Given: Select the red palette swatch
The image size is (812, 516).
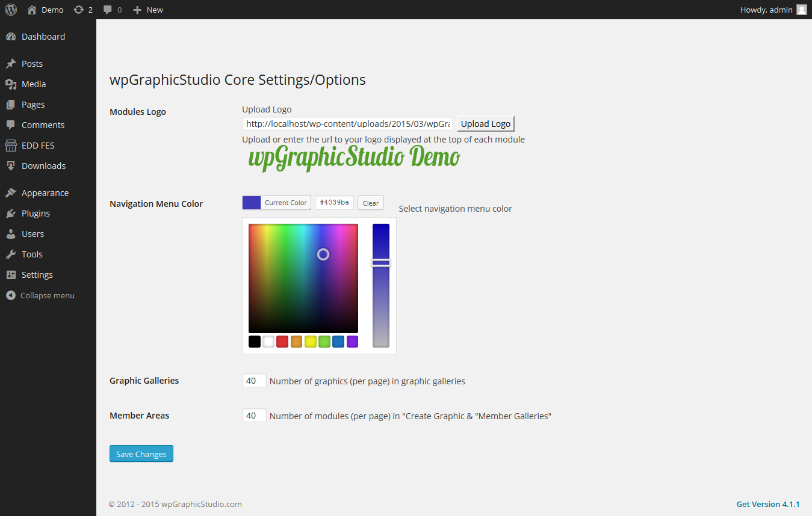Looking at the screenshot, I should (x=282, y=342).
